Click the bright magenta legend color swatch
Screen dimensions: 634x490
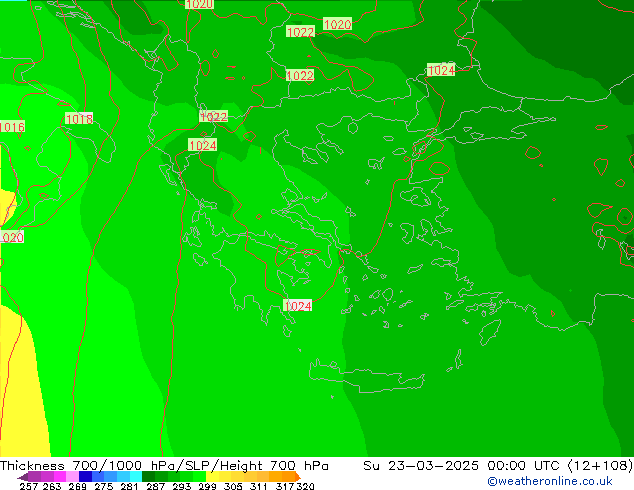60,476
